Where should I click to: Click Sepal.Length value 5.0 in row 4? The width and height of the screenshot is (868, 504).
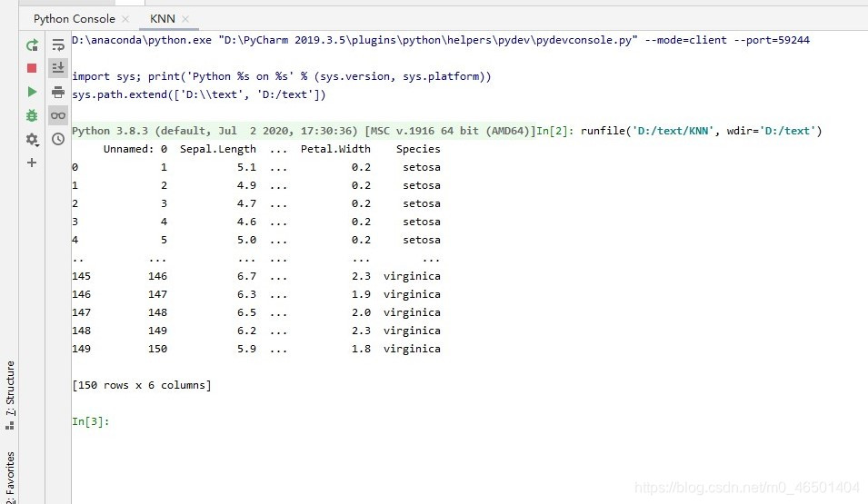(x=246, y=240)
